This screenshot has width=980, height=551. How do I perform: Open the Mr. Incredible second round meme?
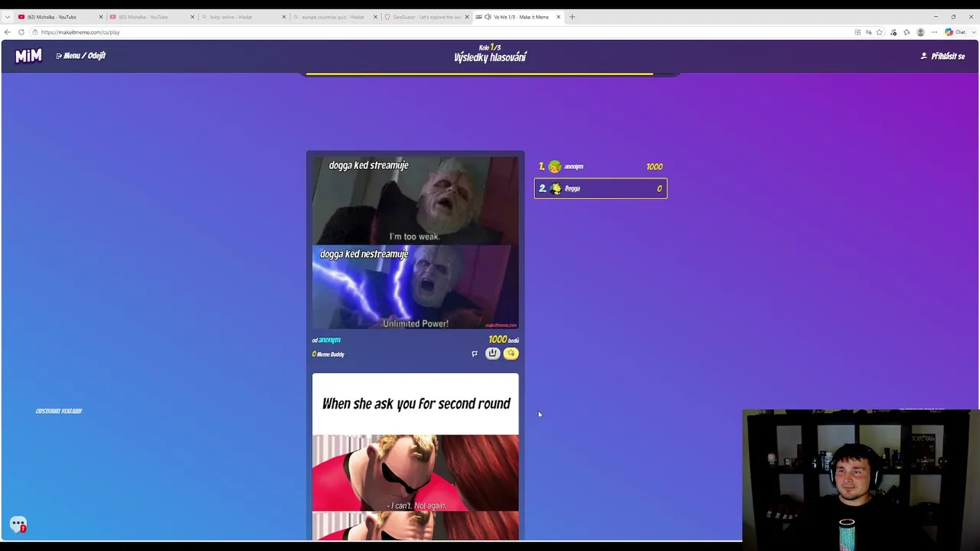tap(415, 457)
